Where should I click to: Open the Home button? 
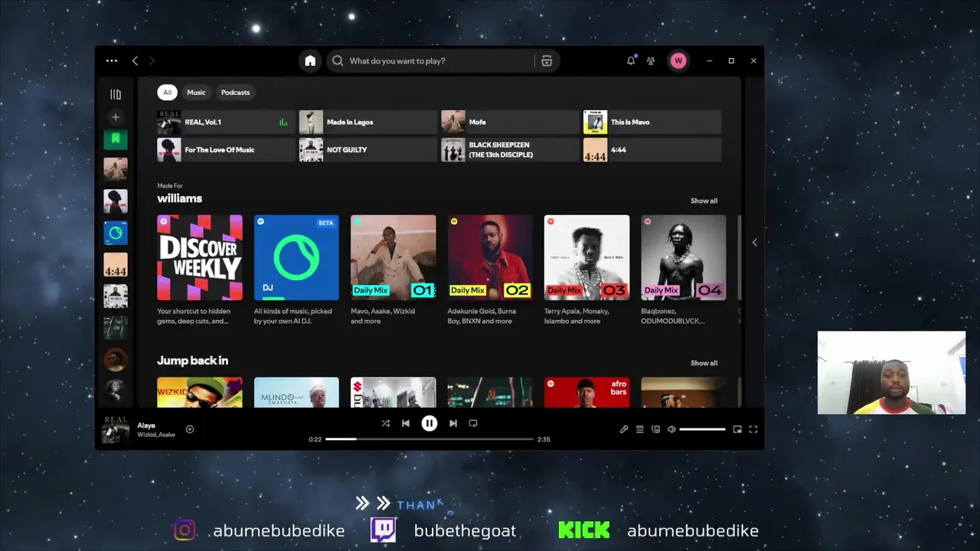click(x=310, y=60)
